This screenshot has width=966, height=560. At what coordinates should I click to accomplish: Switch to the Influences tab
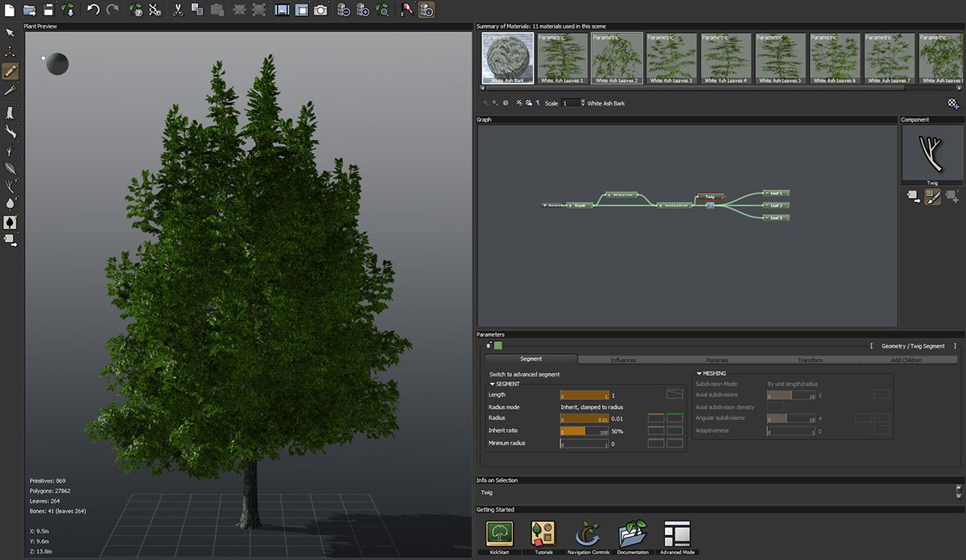[x=624, y=360]
